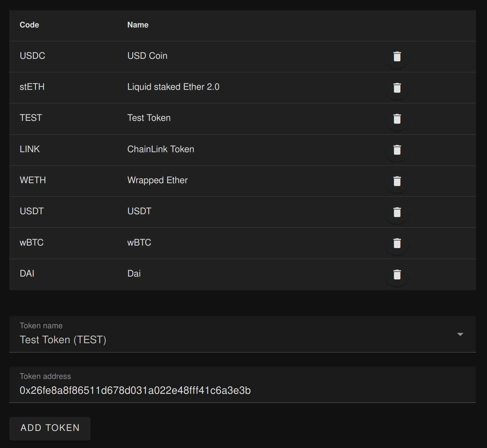
Task: Click the Token name field label
Action: [41, 326]
